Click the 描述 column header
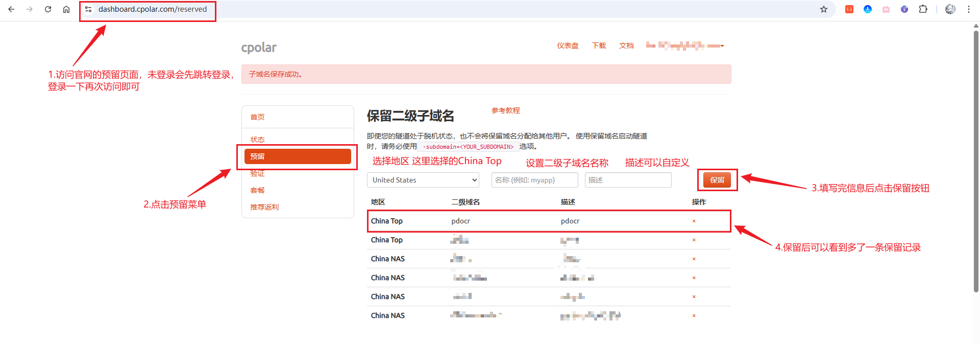This screenshot has width=980, height=344. pos(568,202)
